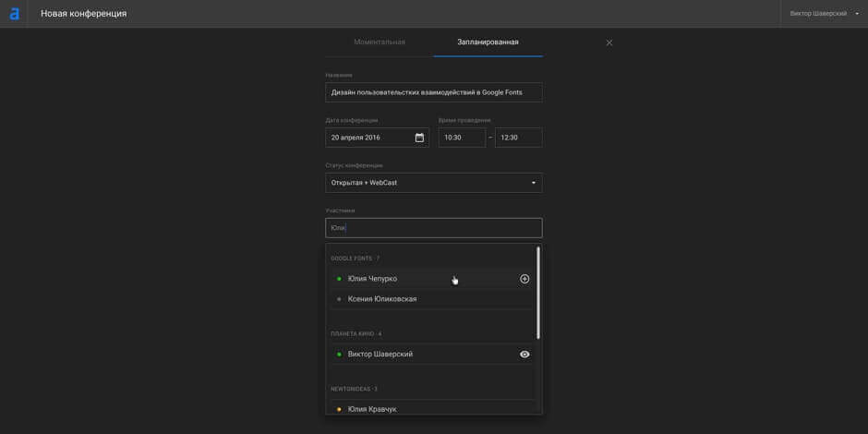Add Юлия Чепурко with plus icon
This screenshot has height=434, width=868.
click(524, 279)
